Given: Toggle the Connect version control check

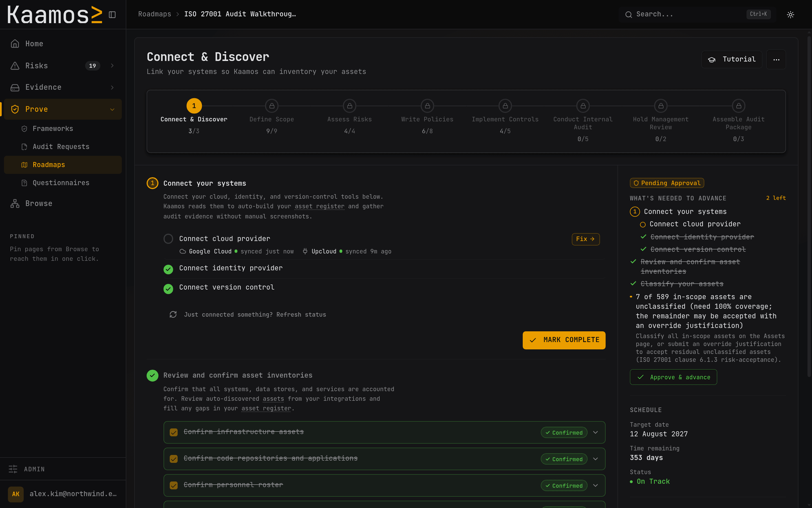Looking at the screenshot, I should [x=168, y=289].
